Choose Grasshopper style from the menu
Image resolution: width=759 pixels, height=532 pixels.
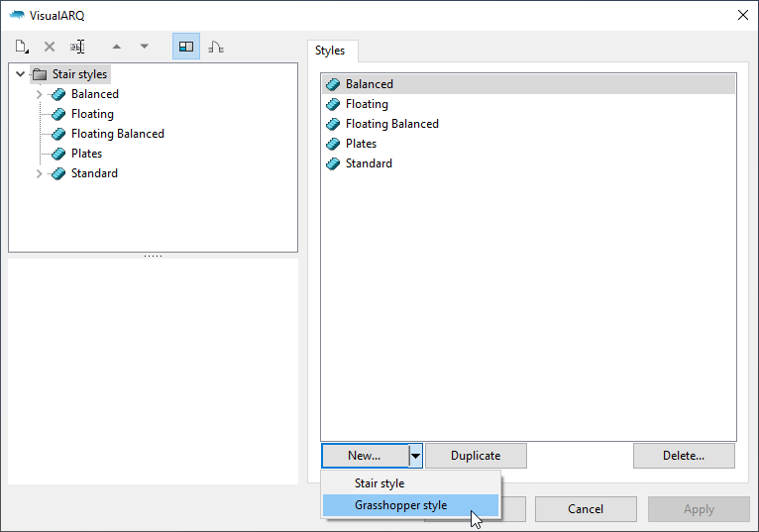coord(400,505)
